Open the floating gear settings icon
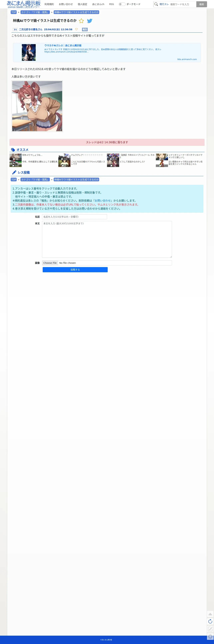 pyautogui.click(x=210, y=636)
